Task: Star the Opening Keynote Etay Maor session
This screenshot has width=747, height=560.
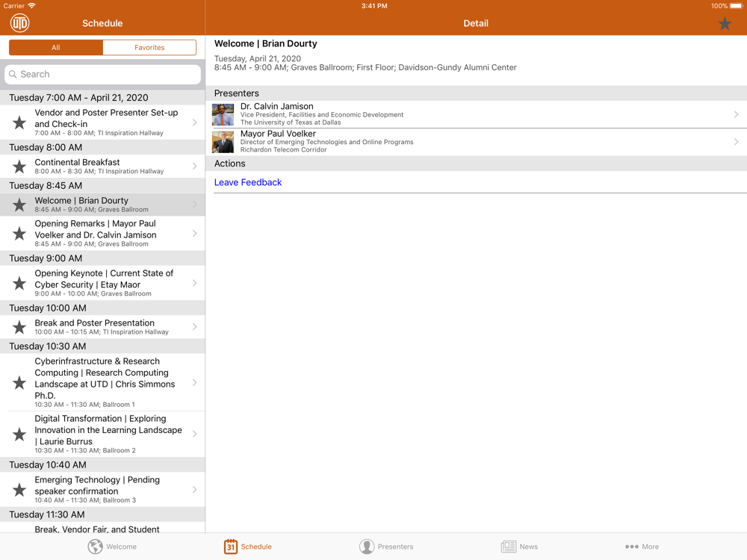Action: click(x=19, y=283)
